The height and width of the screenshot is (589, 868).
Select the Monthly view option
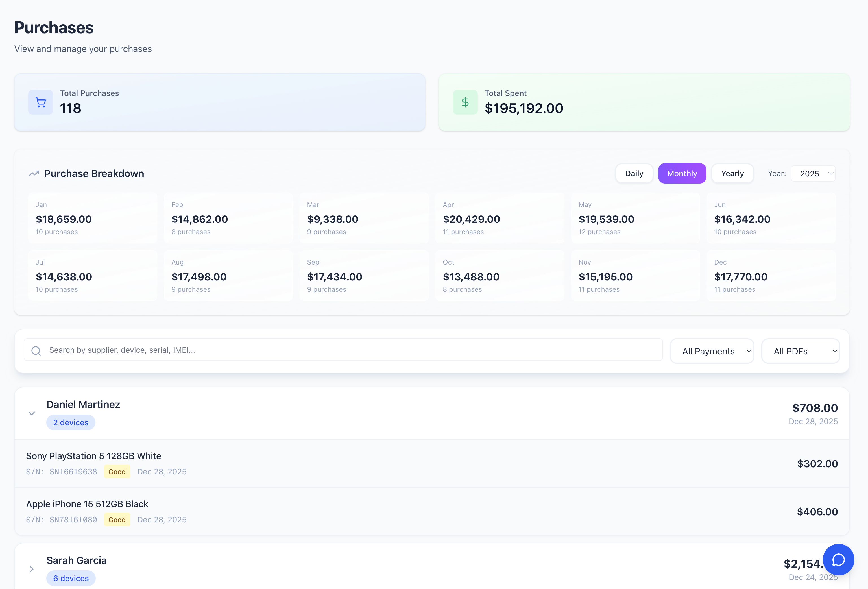pos(682,173)
